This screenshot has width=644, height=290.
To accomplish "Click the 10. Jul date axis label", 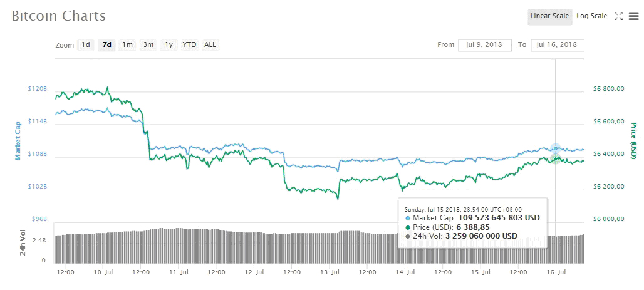I will (x=103, y=272).
